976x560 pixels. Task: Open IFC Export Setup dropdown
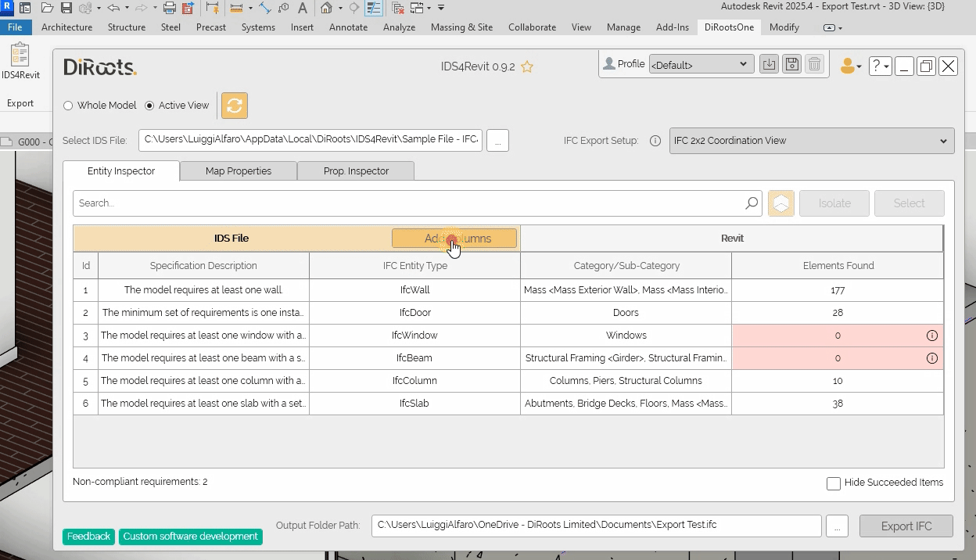pyautogui.click(x=812, y=141)
